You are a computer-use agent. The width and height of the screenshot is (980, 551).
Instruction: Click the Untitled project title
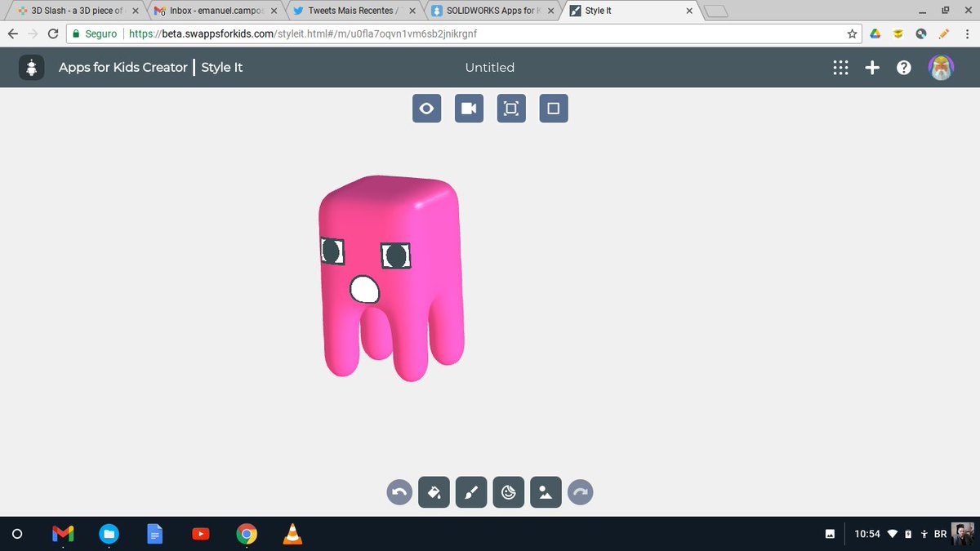490,68
